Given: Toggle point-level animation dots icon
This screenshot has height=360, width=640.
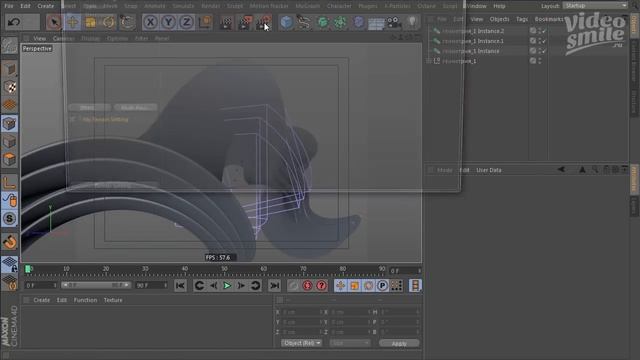Looking at the screenshot, I should coord(396,286).
